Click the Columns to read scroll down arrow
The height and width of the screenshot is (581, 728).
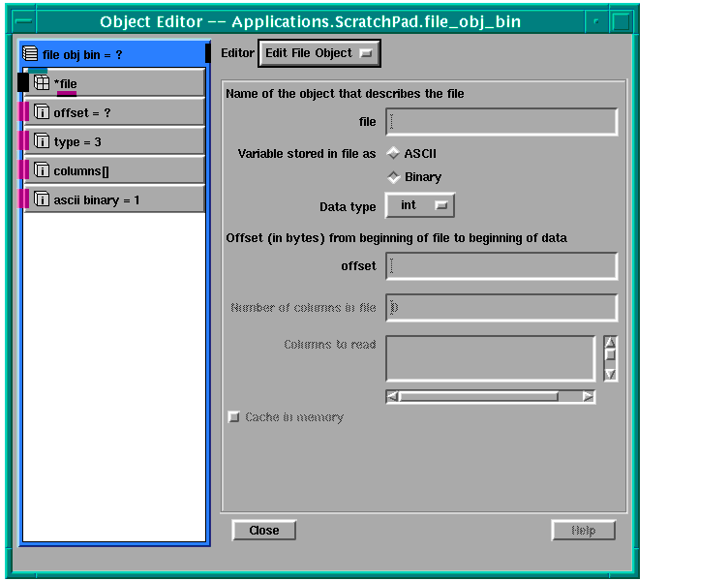[x=610, y=375]
